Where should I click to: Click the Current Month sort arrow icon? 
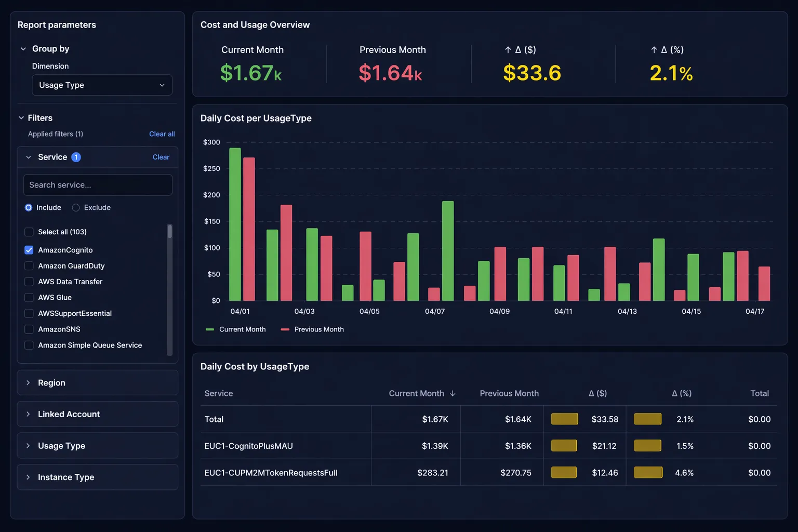point(453,394)
